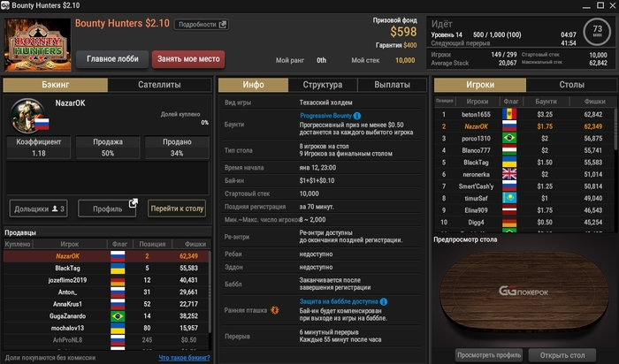Select ArhProNL8 in sellers list

pos(106,340)
